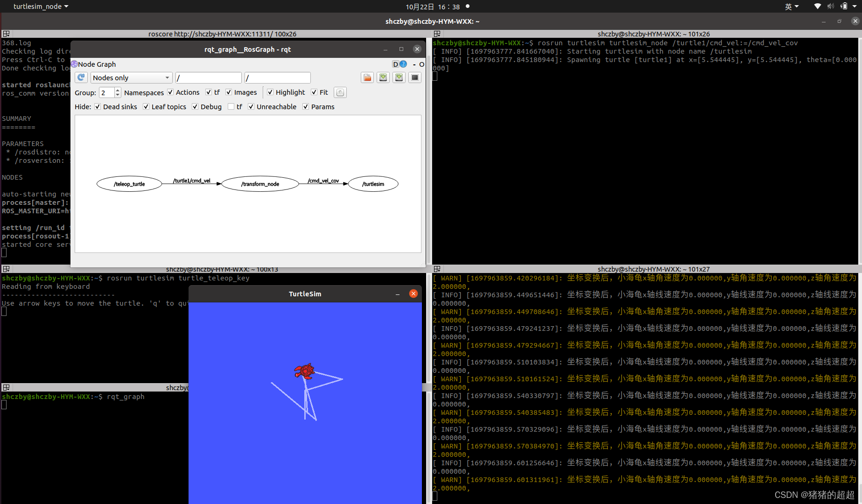Click the D dock toggle button in Node Graph

395,64
